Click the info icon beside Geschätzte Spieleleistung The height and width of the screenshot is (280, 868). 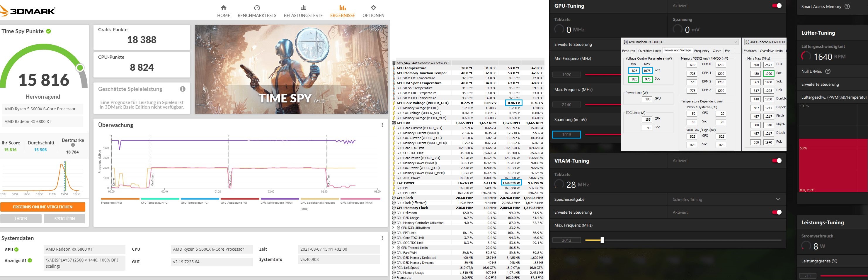tap(183, 89)
